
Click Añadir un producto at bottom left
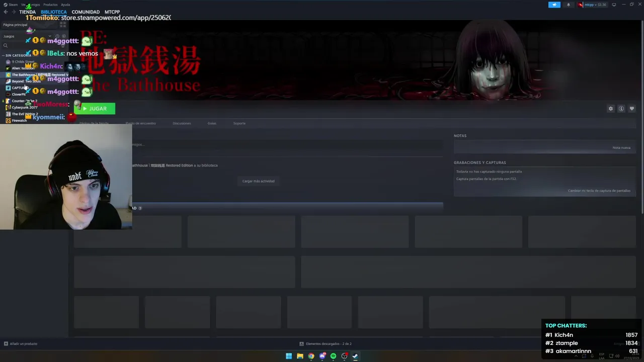[x=21, y=344]
